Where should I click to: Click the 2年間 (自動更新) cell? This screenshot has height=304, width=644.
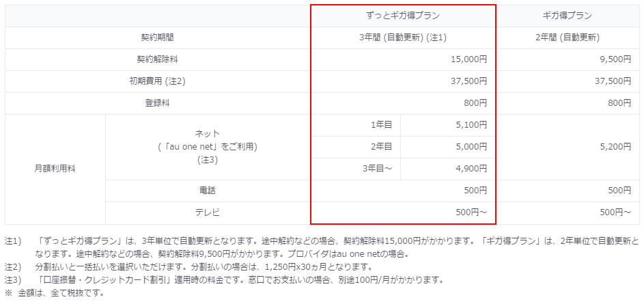coord(568,38)
